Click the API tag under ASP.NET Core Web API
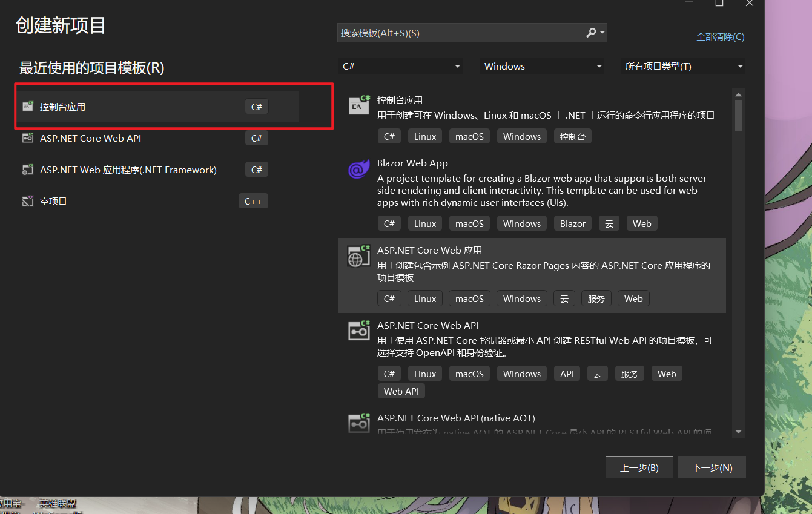The image size is (812, 514). click(567, 374)
